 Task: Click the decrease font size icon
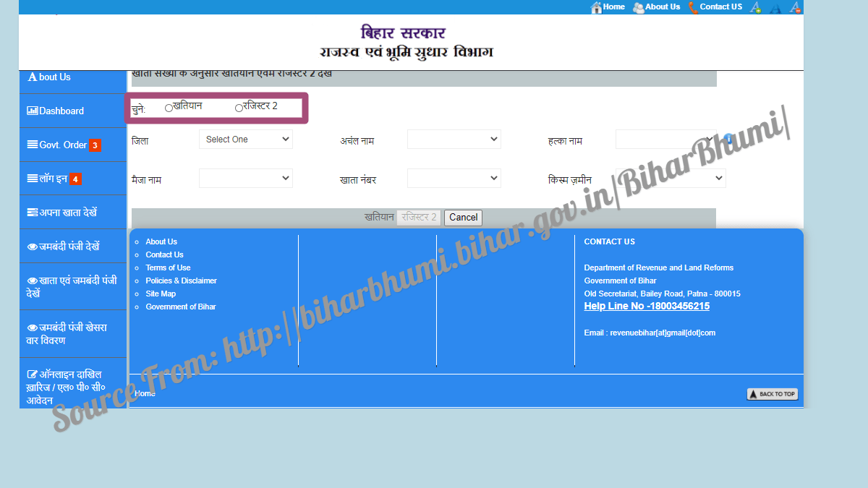point(793,7)
